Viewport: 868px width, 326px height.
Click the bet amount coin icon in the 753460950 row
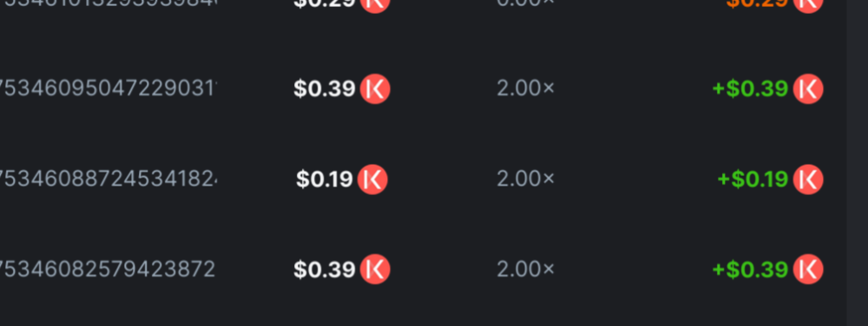click(375, 89)
